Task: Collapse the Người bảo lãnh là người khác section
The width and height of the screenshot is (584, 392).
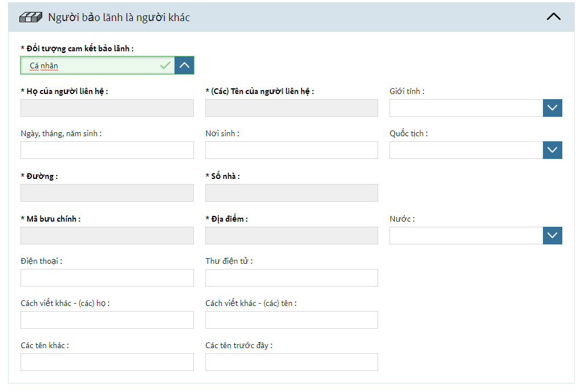Action: click(x=553, y=17)
